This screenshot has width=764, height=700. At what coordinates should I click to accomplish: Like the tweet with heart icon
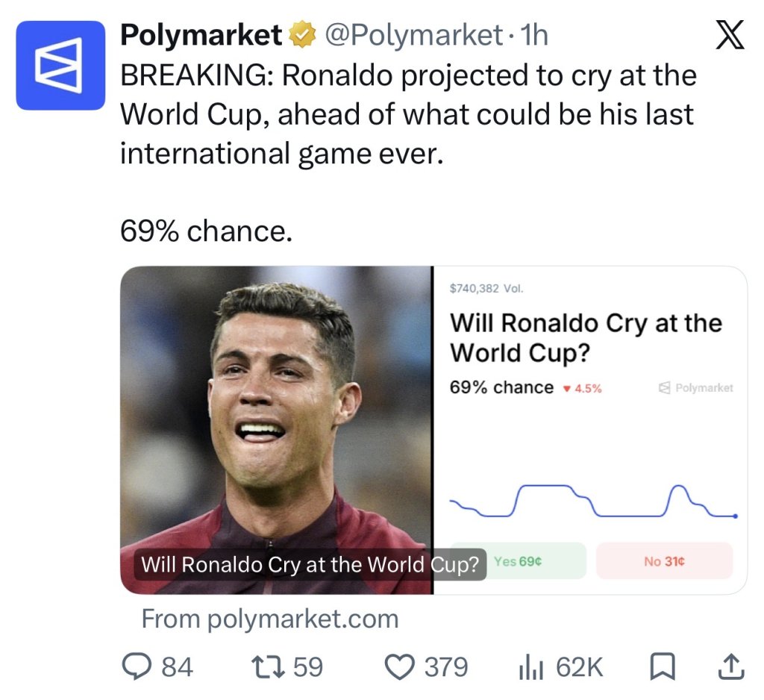pos(400,667)
